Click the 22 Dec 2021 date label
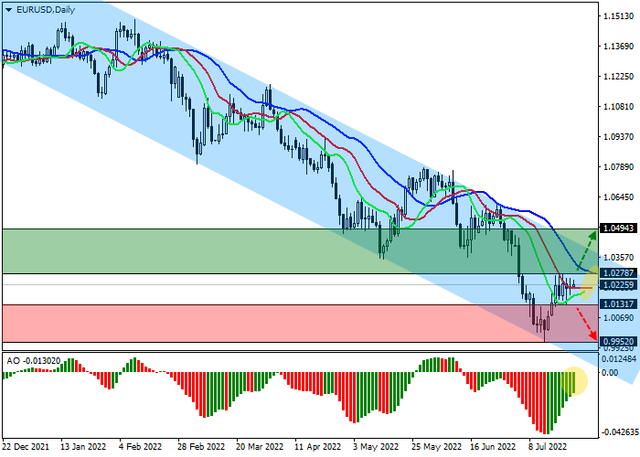The width and height of the screenshot is (640, 457). pos(25,447)
